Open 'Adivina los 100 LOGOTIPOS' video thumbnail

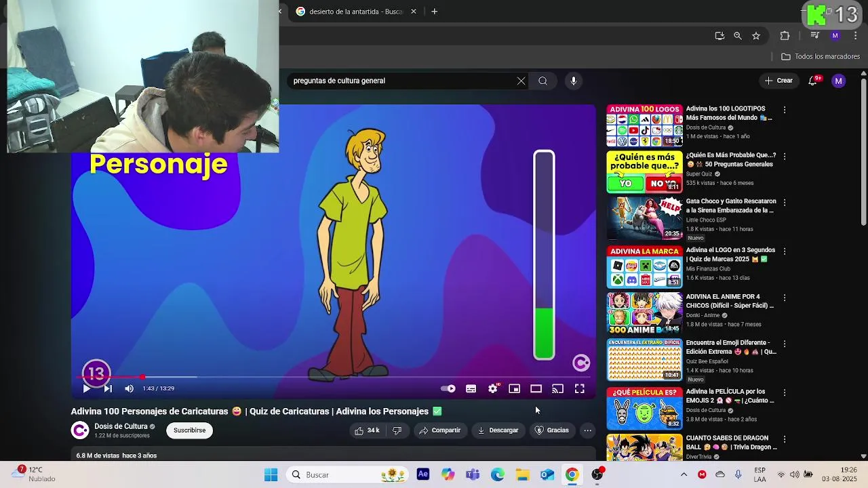tap(644, 126)
